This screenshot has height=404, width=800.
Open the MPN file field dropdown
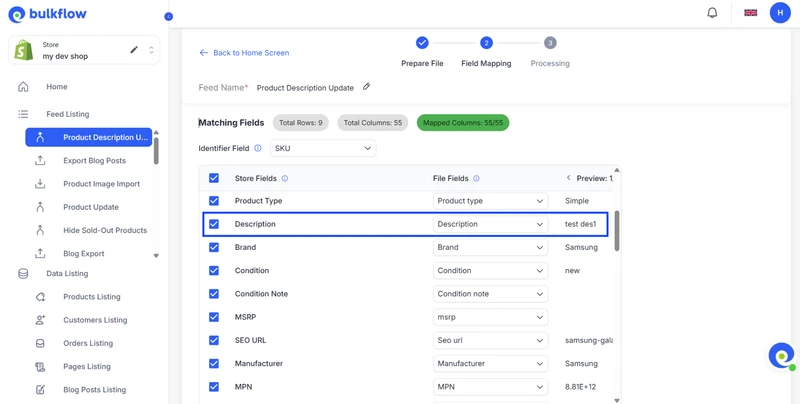[490, 387]
